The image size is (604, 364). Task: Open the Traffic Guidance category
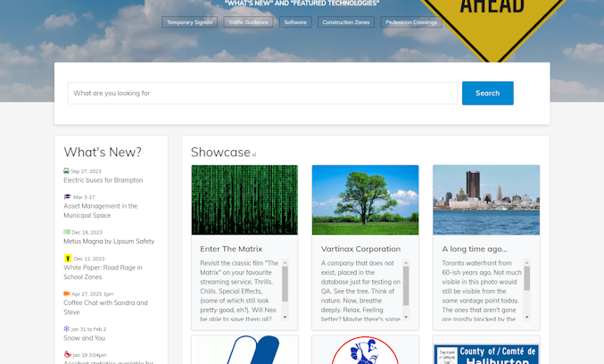tap(248, 22)
